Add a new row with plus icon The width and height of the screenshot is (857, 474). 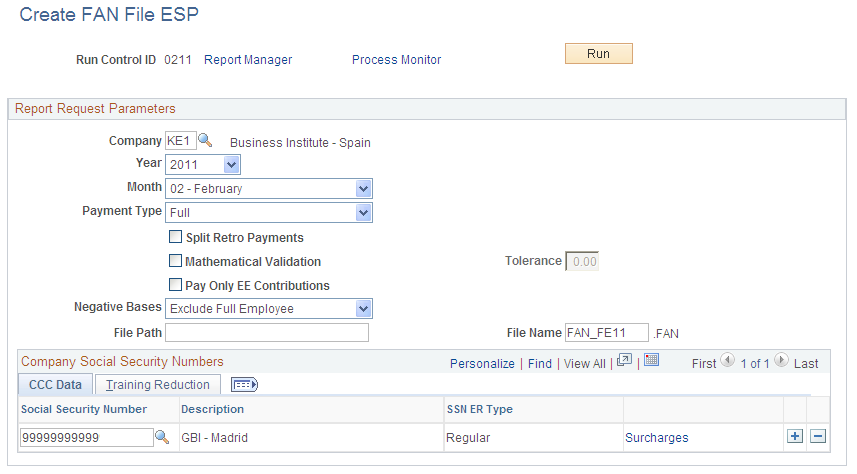pyautogui.click(x=795, y=436)
